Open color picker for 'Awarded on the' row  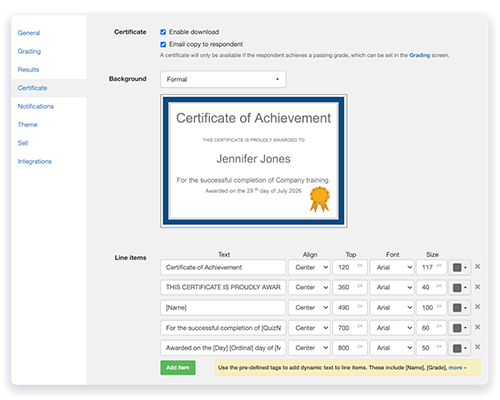(460, 348)
